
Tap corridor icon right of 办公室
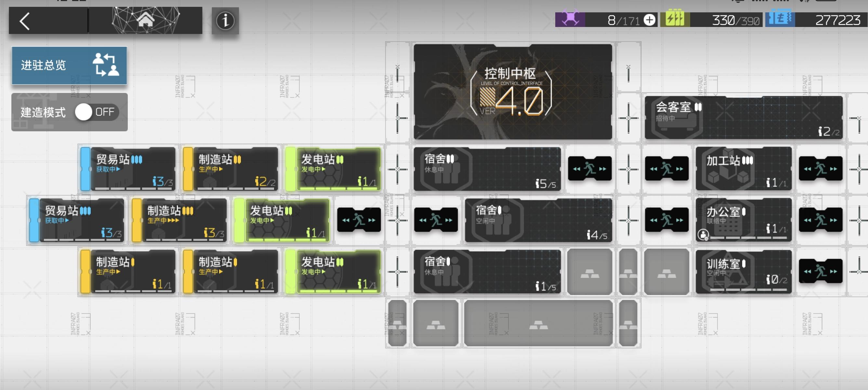pyautogui.click(x=821, y=220)
